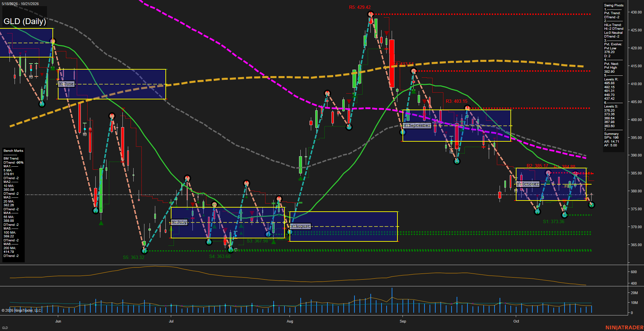Screen dimensions: 644x331
Task: Select the S4: 363.60 support label
Action: click(220, 256)
